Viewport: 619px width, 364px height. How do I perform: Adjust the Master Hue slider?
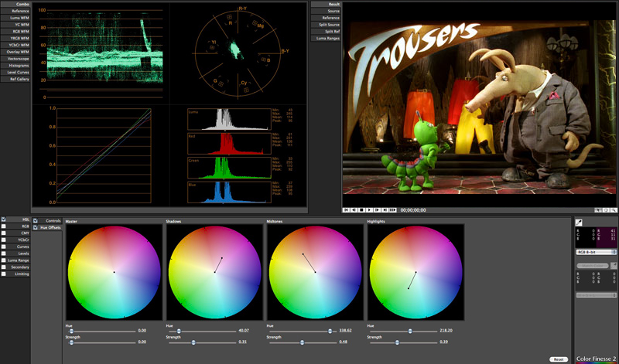tap(102, 332)
